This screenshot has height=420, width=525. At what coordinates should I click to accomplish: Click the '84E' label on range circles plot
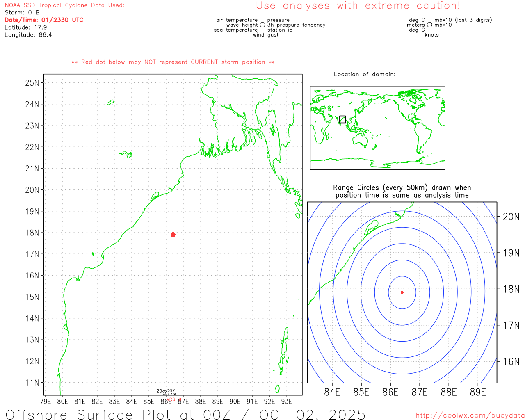tap(332, 392)
